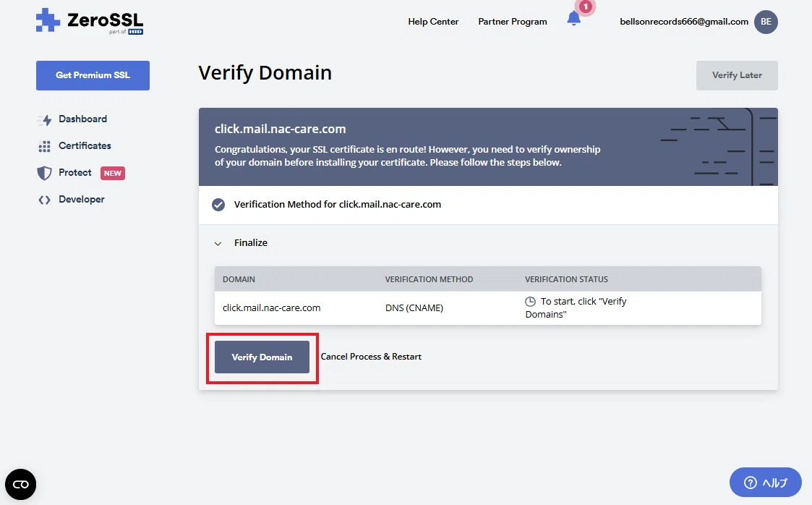Click the Dashboard lightning icon

[x=45, y=119]
